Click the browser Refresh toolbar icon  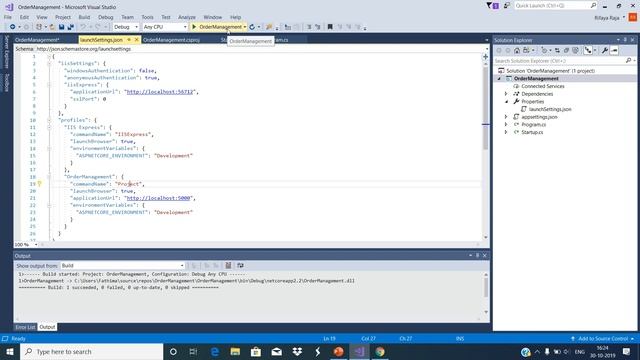coord(252,27)
